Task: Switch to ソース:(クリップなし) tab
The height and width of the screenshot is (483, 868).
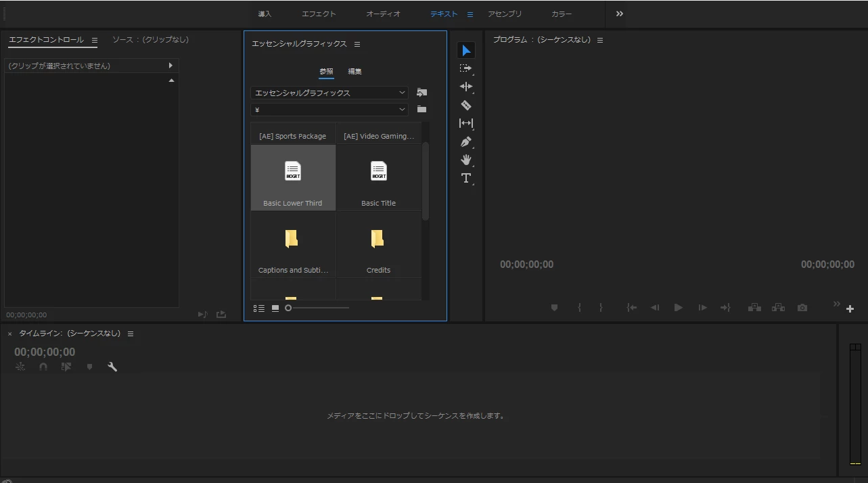Action: click(150, 40)
